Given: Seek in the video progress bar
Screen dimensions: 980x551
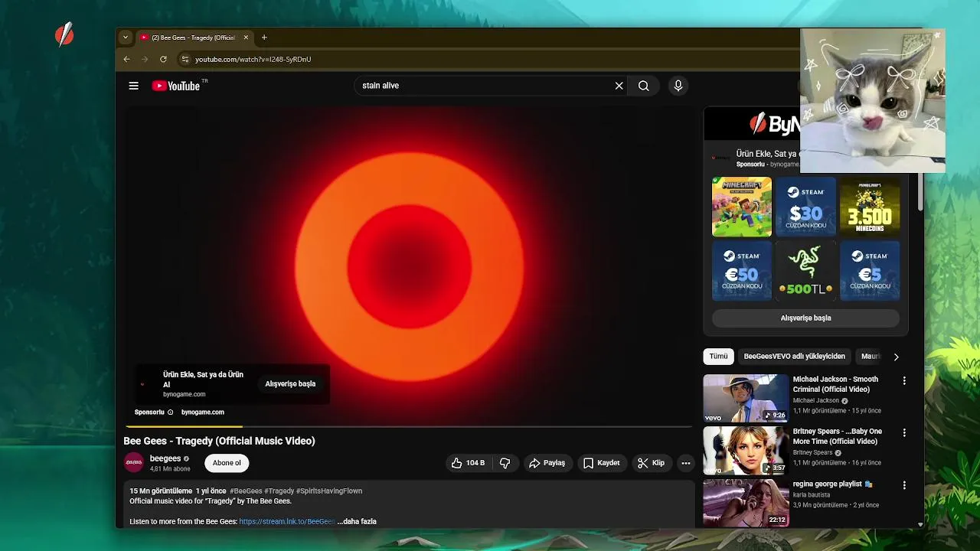Looking at the screenshot, I should pos(408,426).
